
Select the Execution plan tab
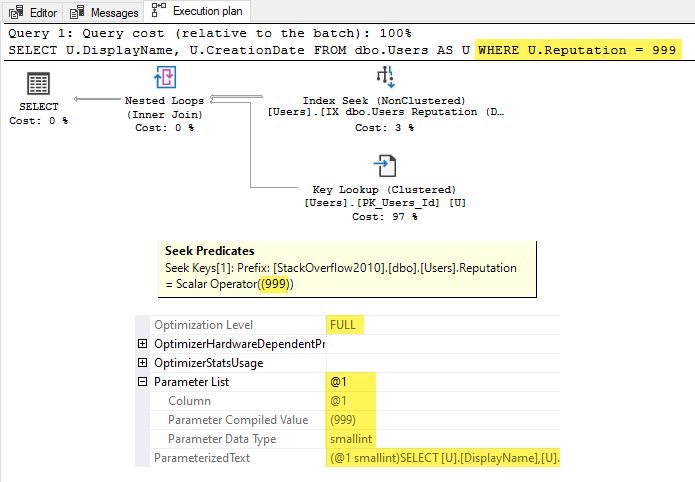click(197, 11)
